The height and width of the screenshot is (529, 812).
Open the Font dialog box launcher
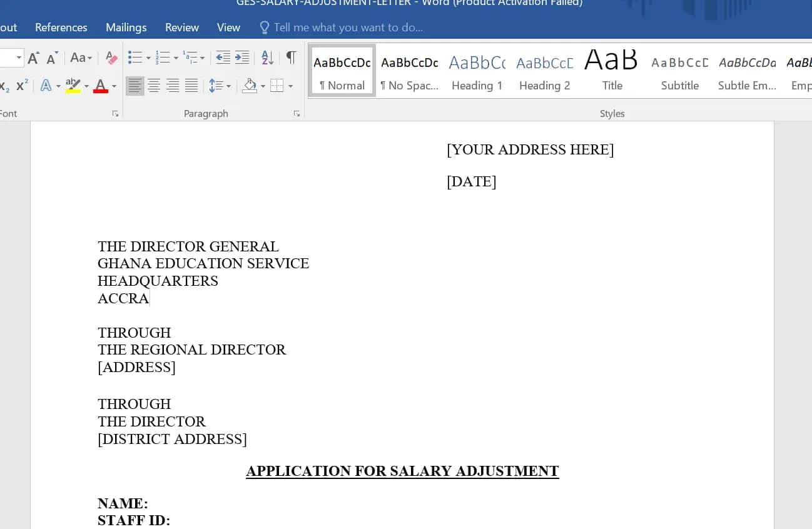pyautogui.click(x=115, y=114)
